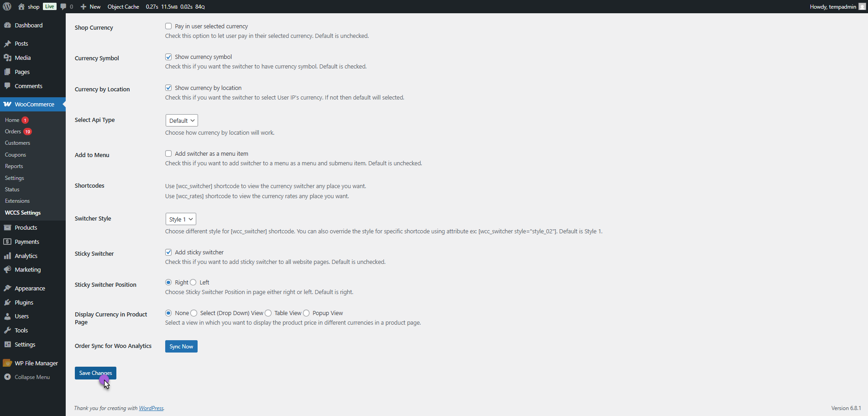Select Left sticky switcher position
This screenshot has width=868, height=416.
pos(193,283)
